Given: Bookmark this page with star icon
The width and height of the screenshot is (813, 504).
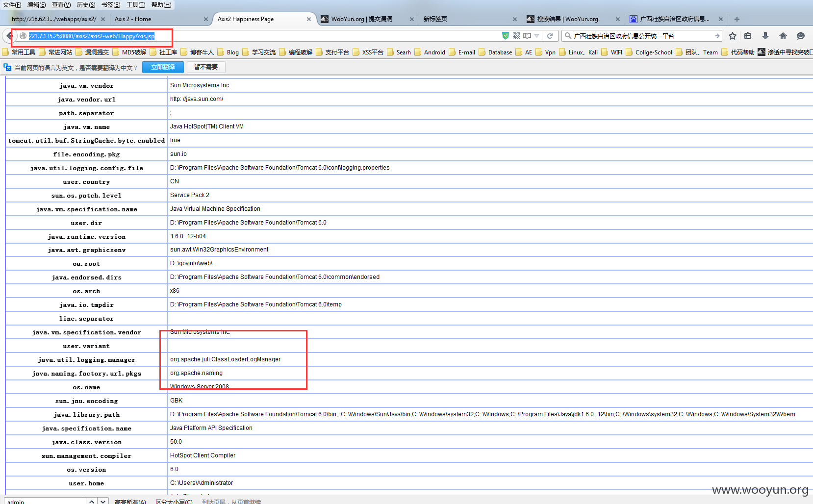Looking at the screenshot, I should point(733,36).
